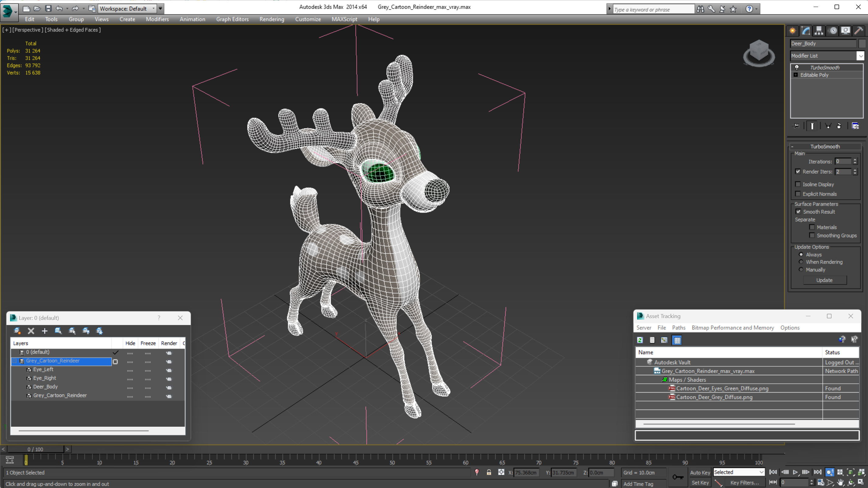This screenshot has height=488, width=868.
Task: Open the Rendering menu
Action: tap(272, 19)
